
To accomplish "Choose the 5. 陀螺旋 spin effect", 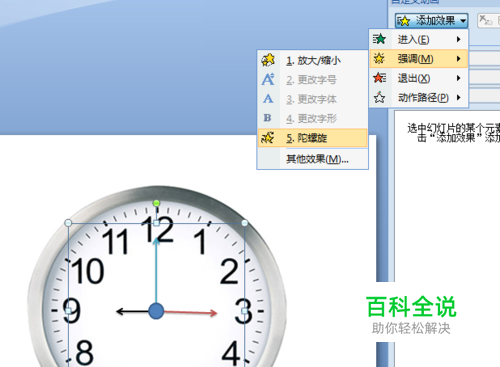I will click(313, 138).
